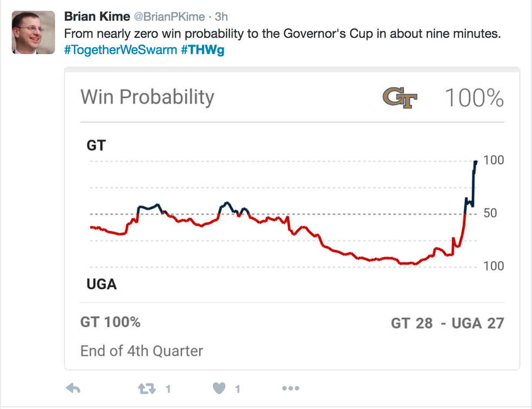Click the UGA label below the chart
The image size is (532, 409).
pos(102,284)
